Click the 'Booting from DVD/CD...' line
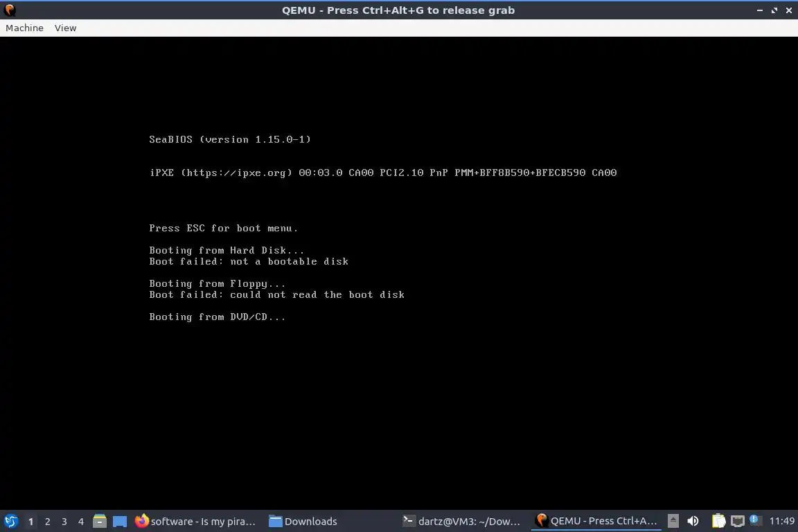The height and width of the screenshot is (532, 798). (218, 317)
